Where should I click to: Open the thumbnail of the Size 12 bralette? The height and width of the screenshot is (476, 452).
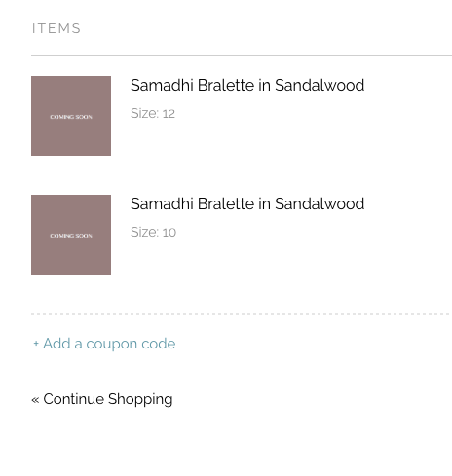[x=71, y=116]
